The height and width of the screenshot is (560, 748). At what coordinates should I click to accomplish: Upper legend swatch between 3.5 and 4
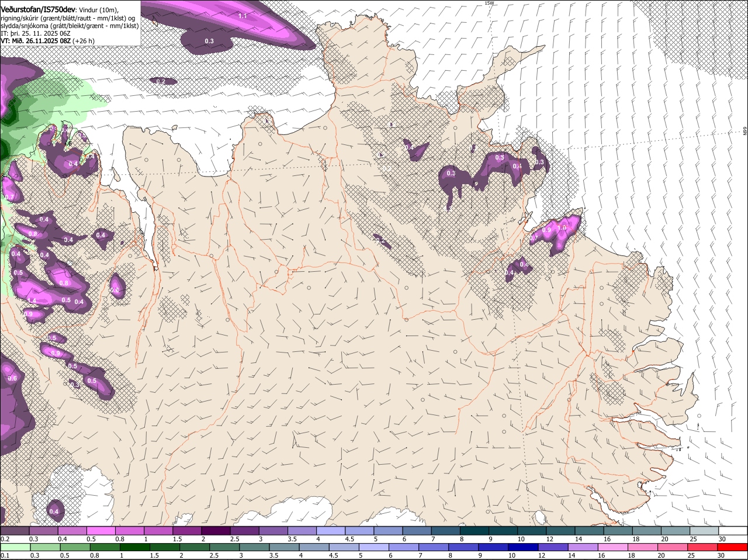click(x=302, y=530)
